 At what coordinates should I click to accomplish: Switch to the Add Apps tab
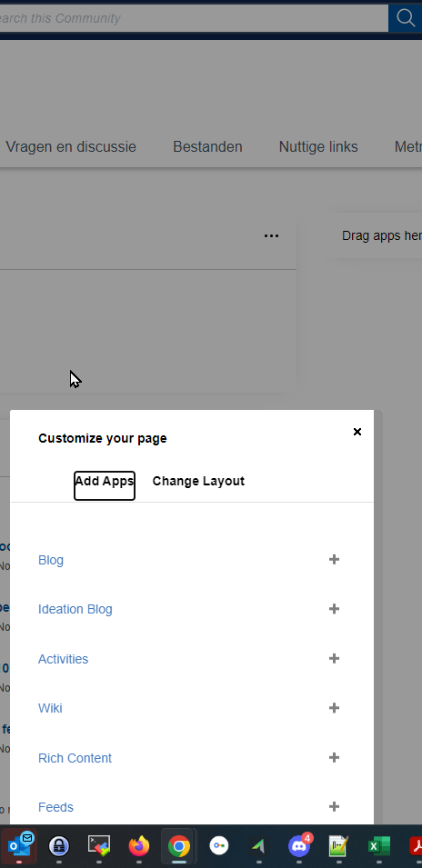pyautogui.click(x=104, y=482)
